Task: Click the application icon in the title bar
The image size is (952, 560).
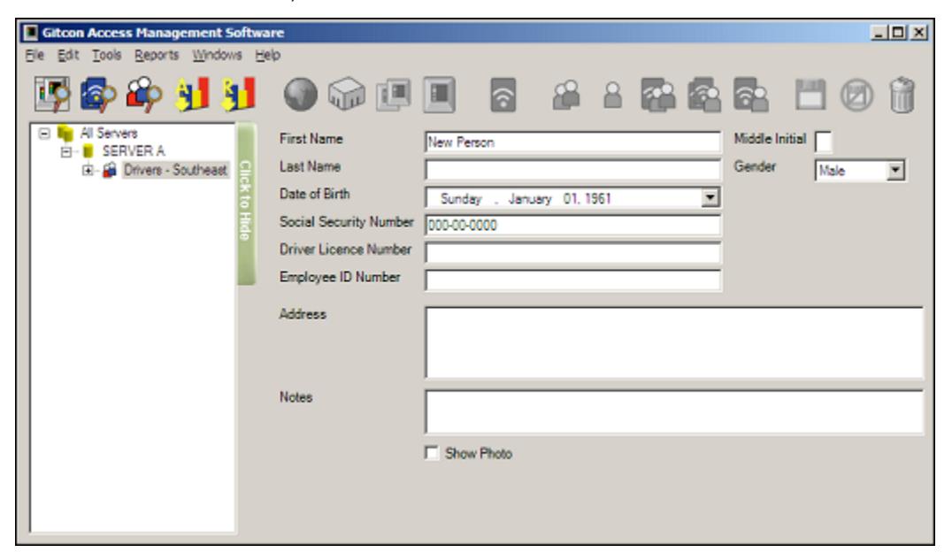Action: coord(30,32)
